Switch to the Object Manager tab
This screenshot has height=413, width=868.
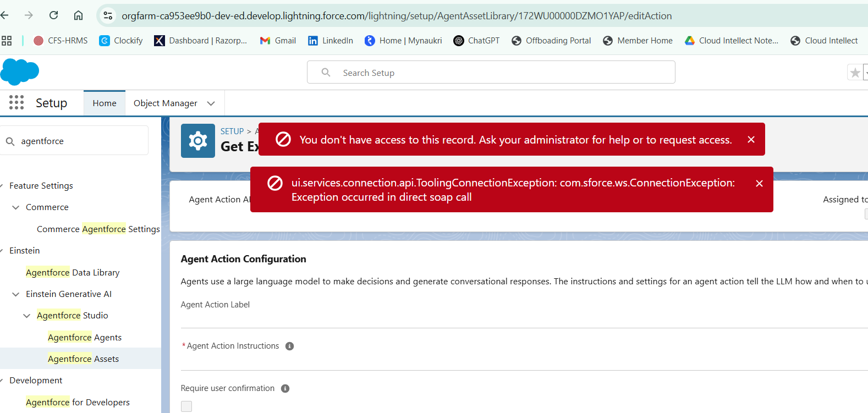click(166, 103)
